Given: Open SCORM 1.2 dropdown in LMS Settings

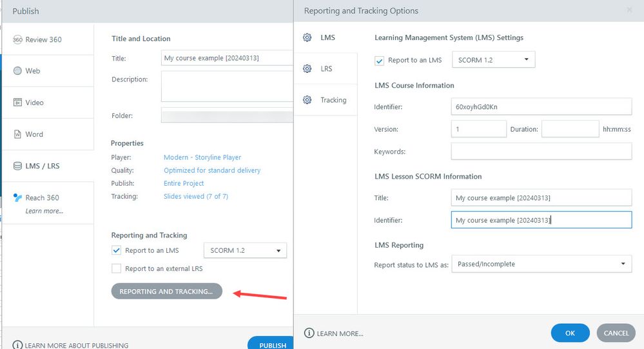Looking at the screenshot, I should coord(493,59).
